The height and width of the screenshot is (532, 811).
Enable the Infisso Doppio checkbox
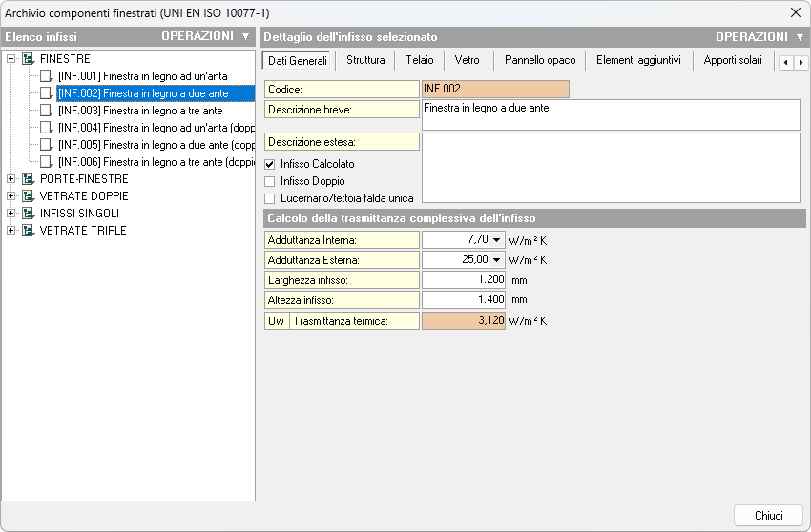pyautogui.click(x=270, y=181)
